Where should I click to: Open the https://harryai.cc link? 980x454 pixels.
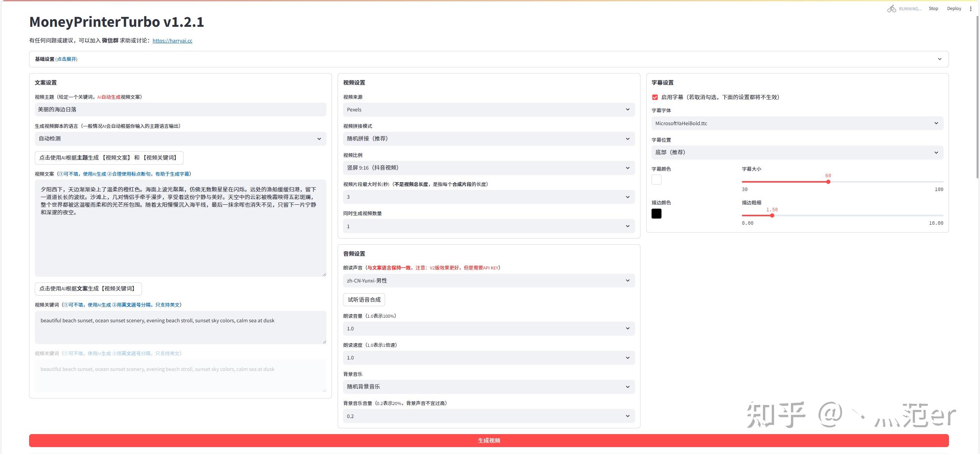tap(172, 41)
